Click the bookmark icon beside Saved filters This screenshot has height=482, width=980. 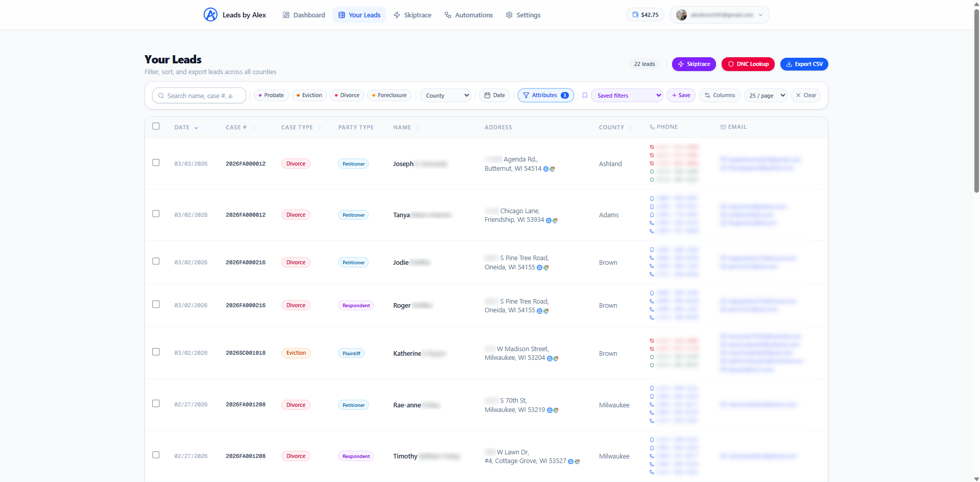585,96
